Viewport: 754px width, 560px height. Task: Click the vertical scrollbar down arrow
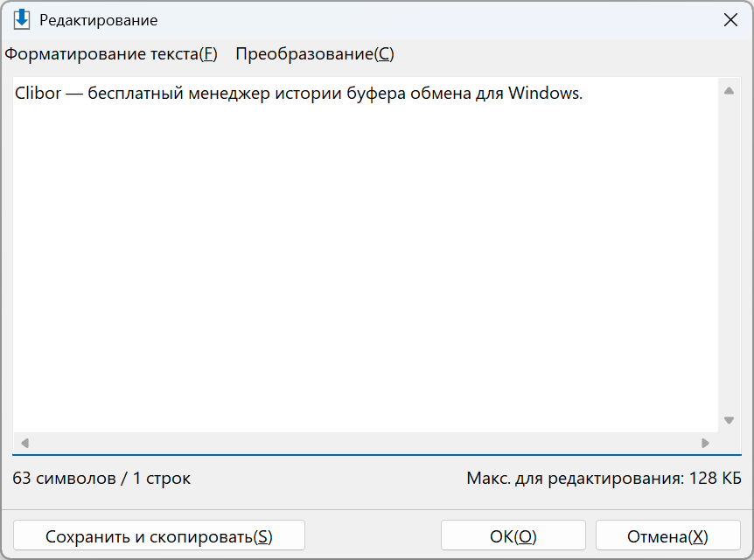coord(729,420)
